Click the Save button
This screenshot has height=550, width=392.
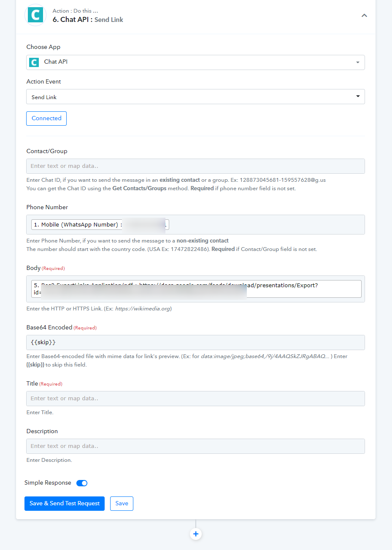tap(122, 504)
